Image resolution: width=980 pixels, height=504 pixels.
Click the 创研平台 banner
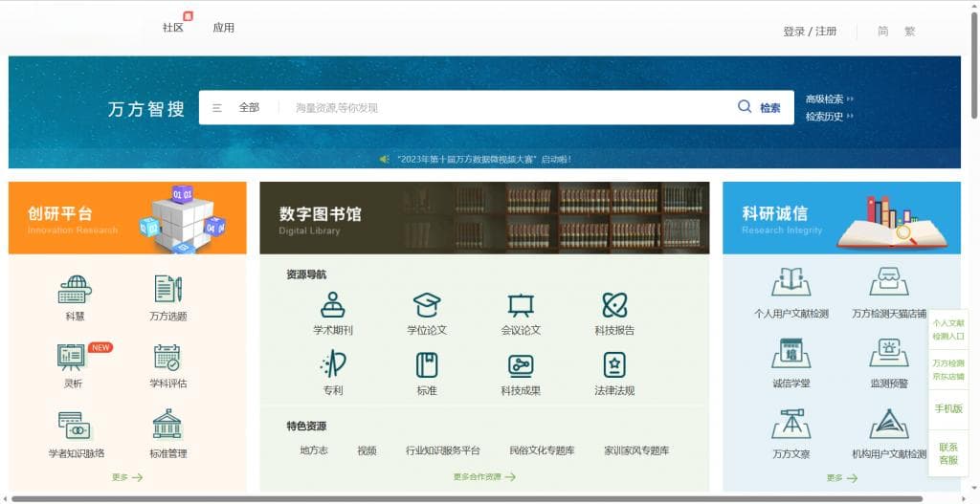[127, 218]
